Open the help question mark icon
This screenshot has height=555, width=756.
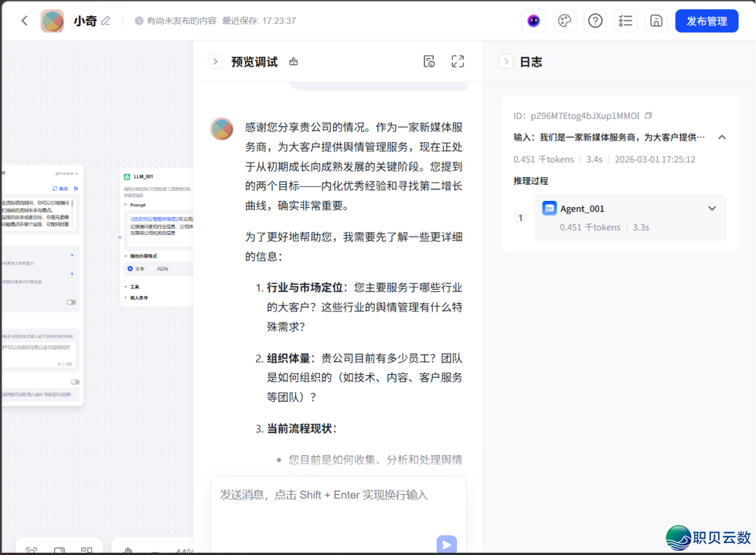click(595, 20)
